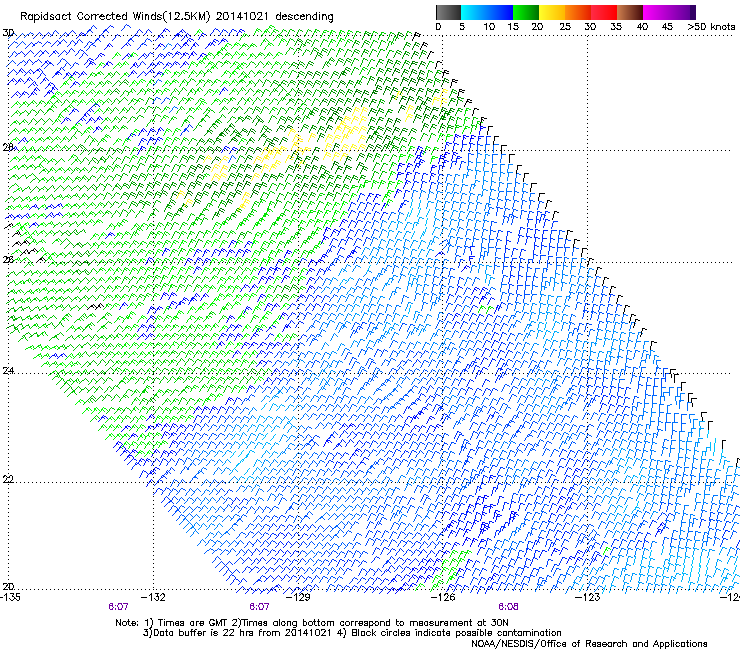Click the note 'Times are GMT'

click(x=192, y=623)
